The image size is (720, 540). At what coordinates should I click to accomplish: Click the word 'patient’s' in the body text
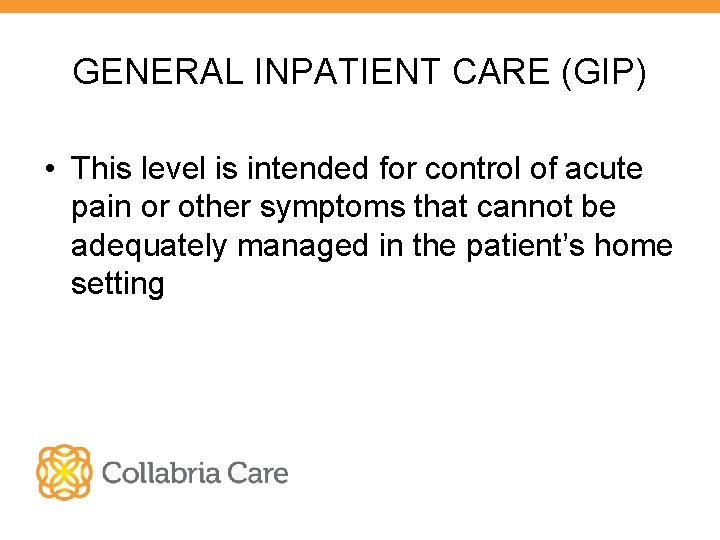(x=526, y=247)
